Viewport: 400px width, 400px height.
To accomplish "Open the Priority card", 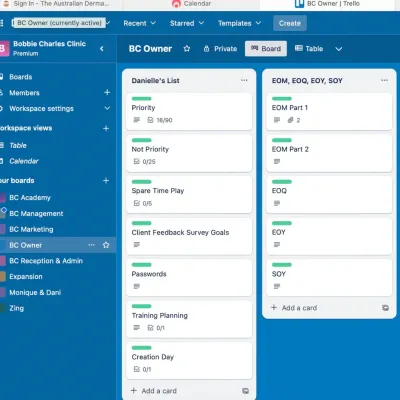I will click(189, 112).
